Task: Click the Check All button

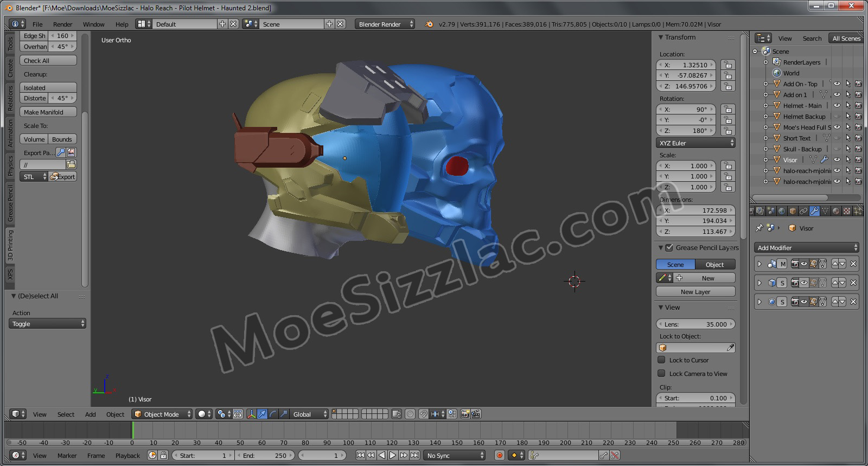Action: tap(48, 60)
